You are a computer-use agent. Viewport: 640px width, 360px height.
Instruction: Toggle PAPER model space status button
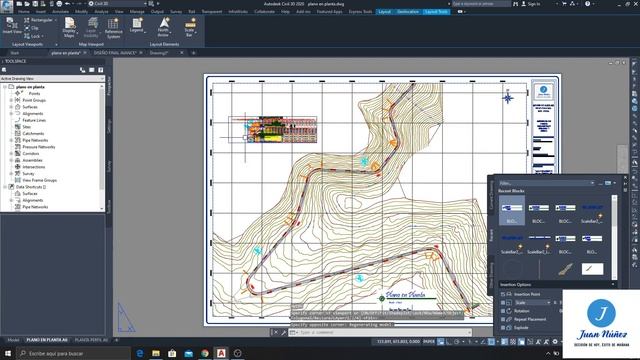[429, 342]
